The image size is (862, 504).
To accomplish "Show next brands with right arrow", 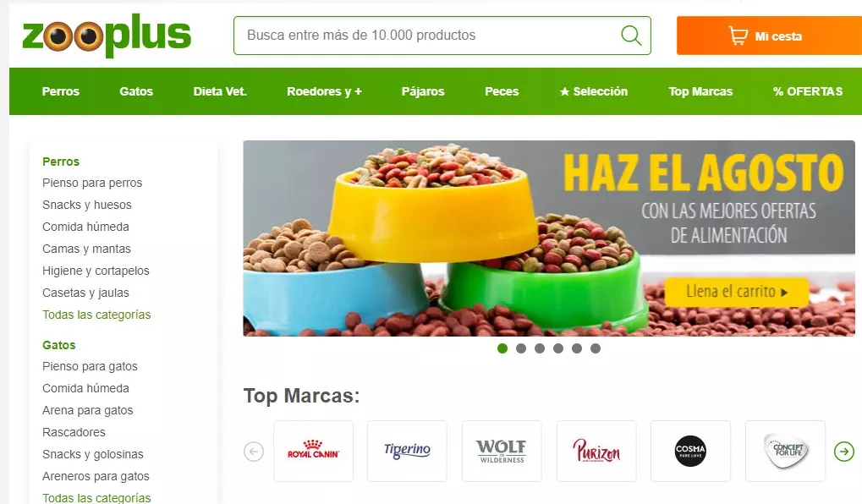I will (844, 452).
